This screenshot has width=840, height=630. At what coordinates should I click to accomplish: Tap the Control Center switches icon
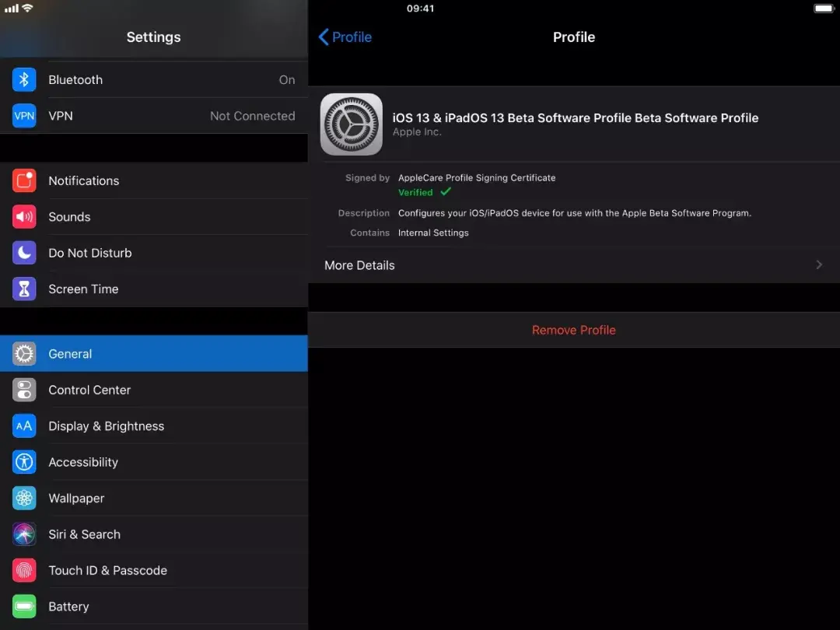(24, 390)
